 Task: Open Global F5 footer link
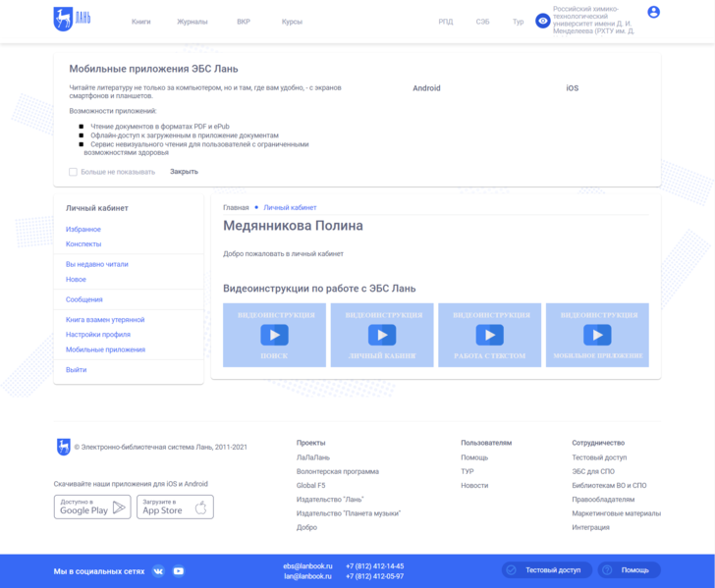(311, 486)
